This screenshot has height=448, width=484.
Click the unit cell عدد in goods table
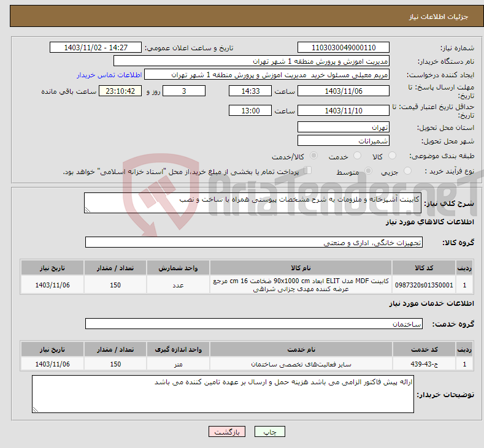(178, 285)
